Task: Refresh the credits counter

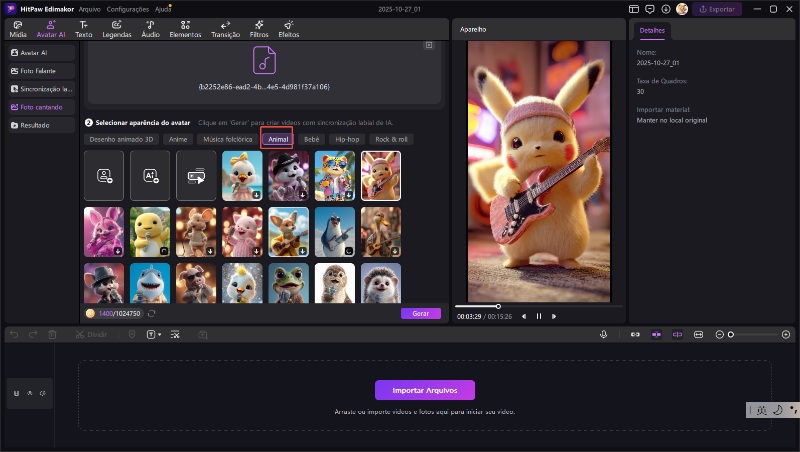Action: click(152, 314)
